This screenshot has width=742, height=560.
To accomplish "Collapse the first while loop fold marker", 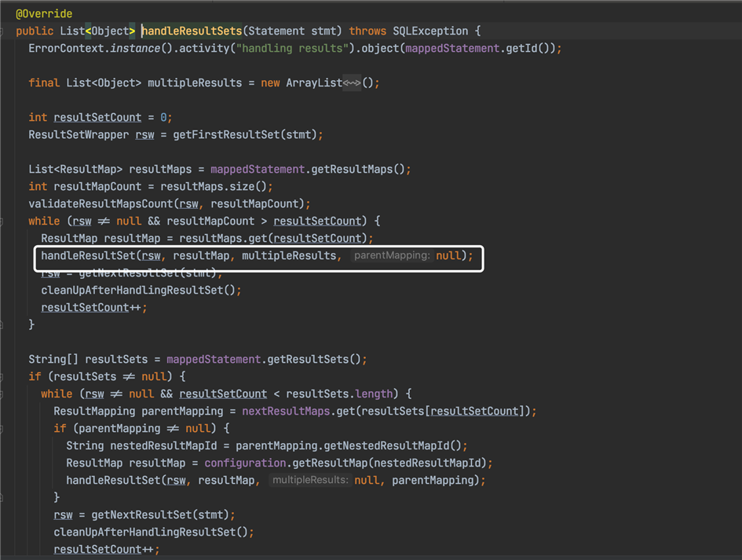I will (2, 221).
